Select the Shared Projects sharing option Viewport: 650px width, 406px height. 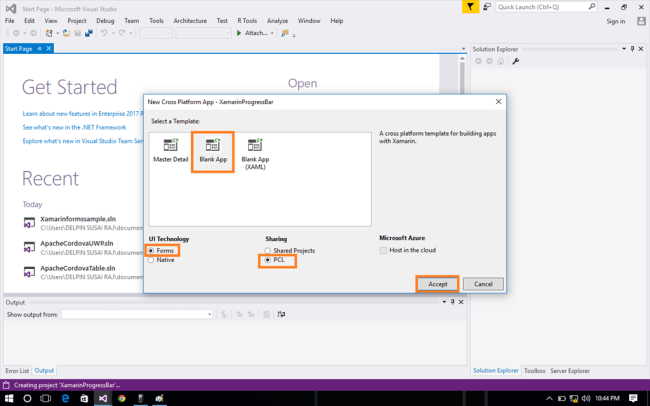pos(290,250)
